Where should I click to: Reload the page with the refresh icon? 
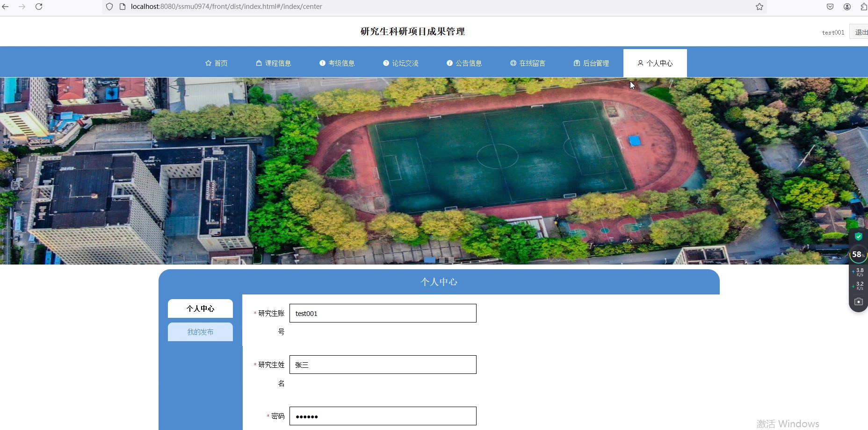click(39, 7)
